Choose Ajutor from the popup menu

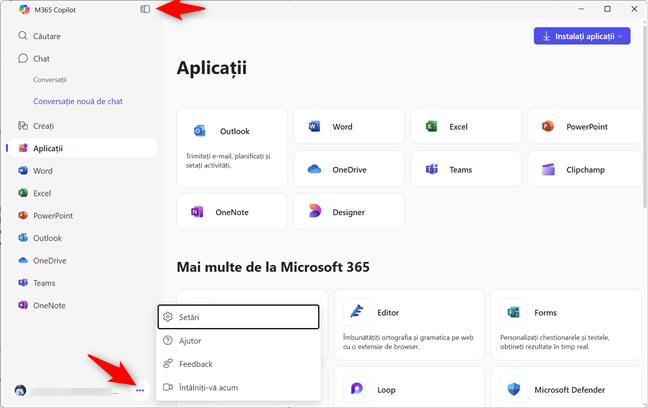tap(238, 341)
